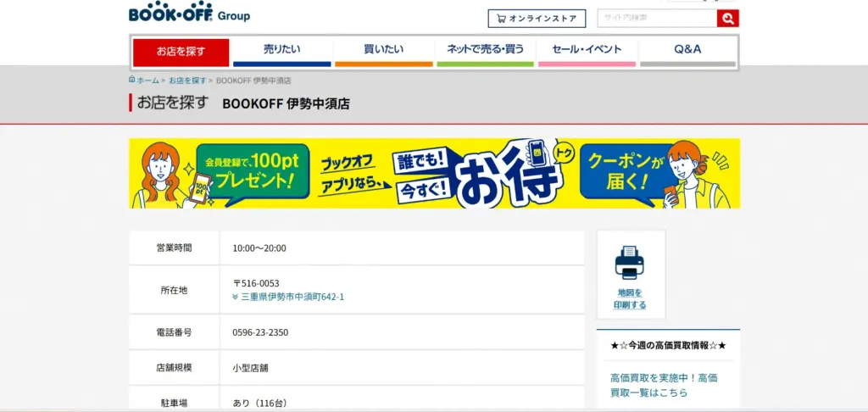Click the 地図を印刷する link text

pos(631,298)
